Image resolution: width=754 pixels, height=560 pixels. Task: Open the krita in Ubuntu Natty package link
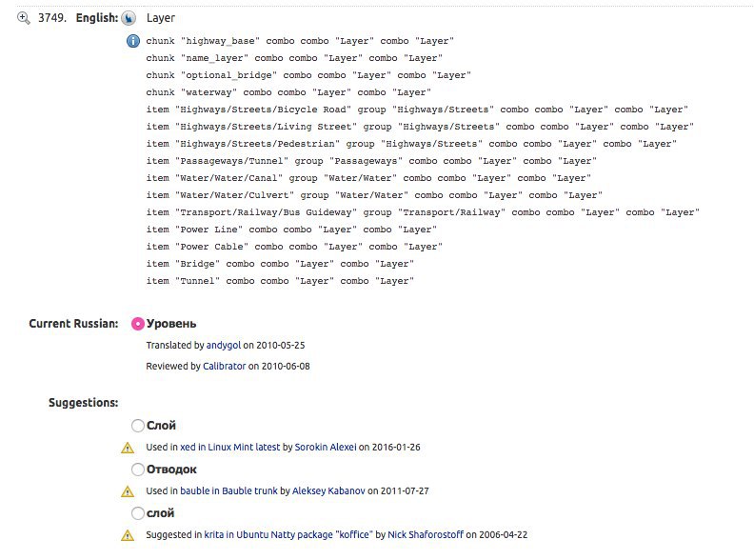tap(288, 535)
